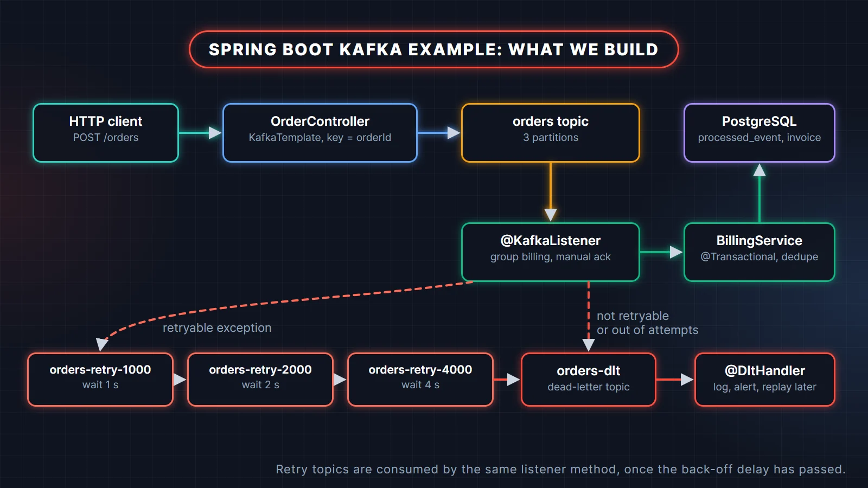Select the HTTP client box
This screenshot has height=488, width=868.
coord(106,133)
